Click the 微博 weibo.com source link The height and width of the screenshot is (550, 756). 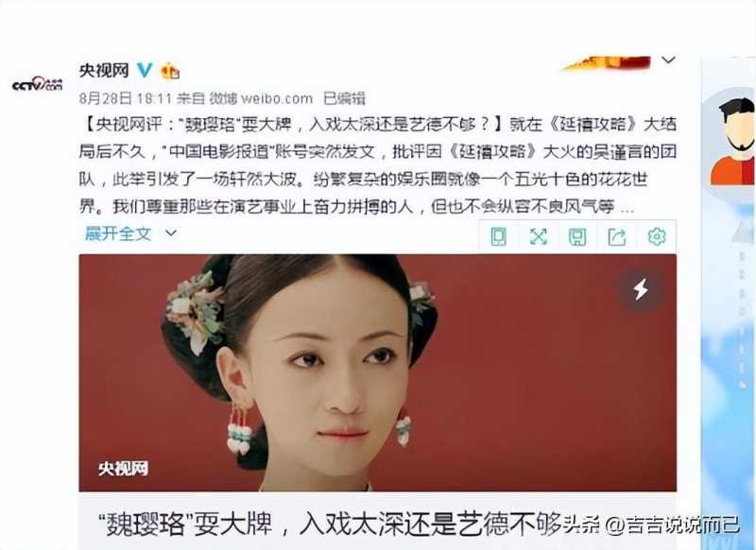point(261,99)
